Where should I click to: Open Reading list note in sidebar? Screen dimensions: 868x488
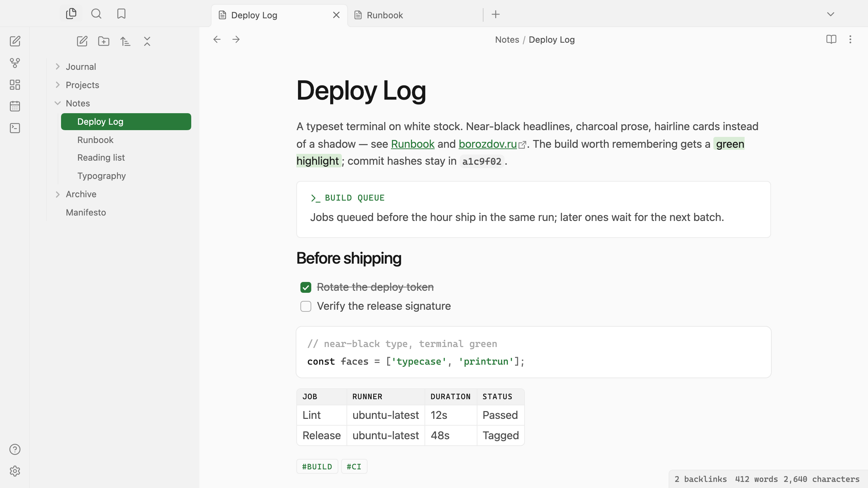[126, 158]
